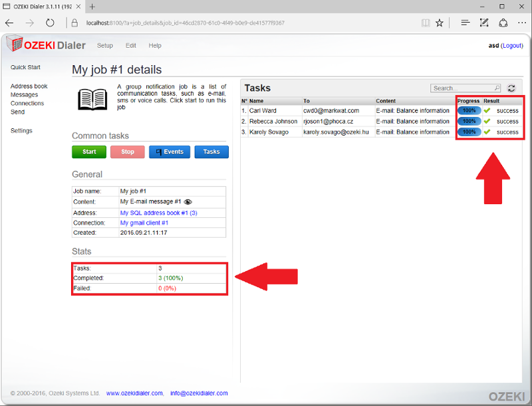The height and width of the screenshot is (406, 532).
Task: Click the progress bar for Carl Ward
Action: point(469,110)
